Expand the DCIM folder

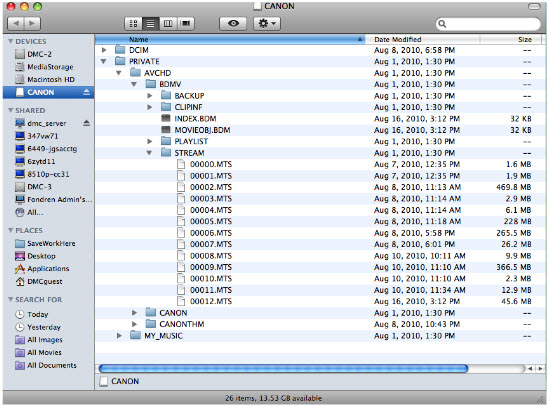pyautogui.click(x=104, y=50)
